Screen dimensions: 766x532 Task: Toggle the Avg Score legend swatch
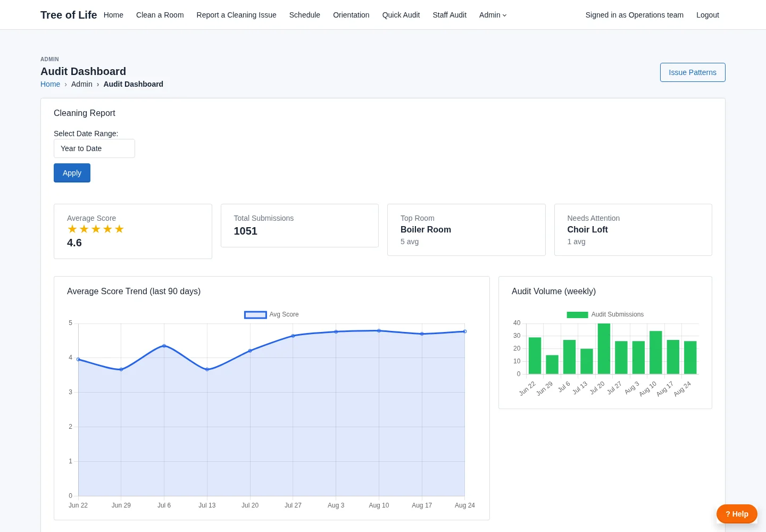(255, 314)
